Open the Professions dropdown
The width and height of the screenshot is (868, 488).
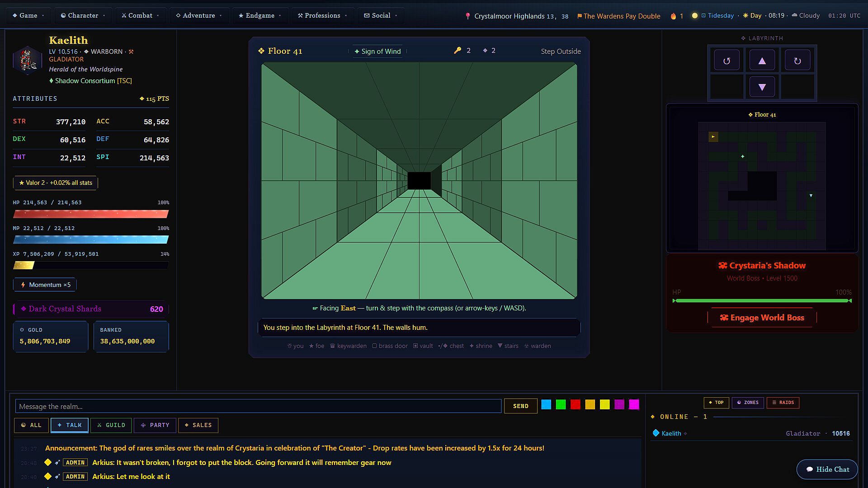(x=322, y=15)
